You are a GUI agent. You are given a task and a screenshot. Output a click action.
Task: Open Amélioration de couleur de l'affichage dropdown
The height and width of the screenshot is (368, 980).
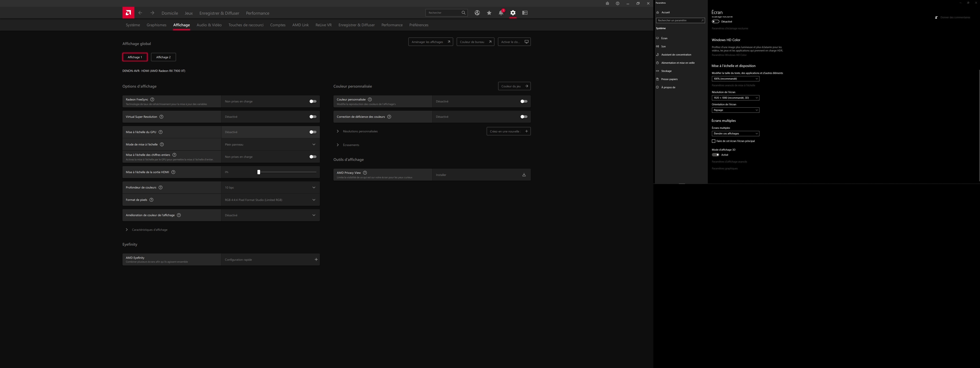click(271, 215)
